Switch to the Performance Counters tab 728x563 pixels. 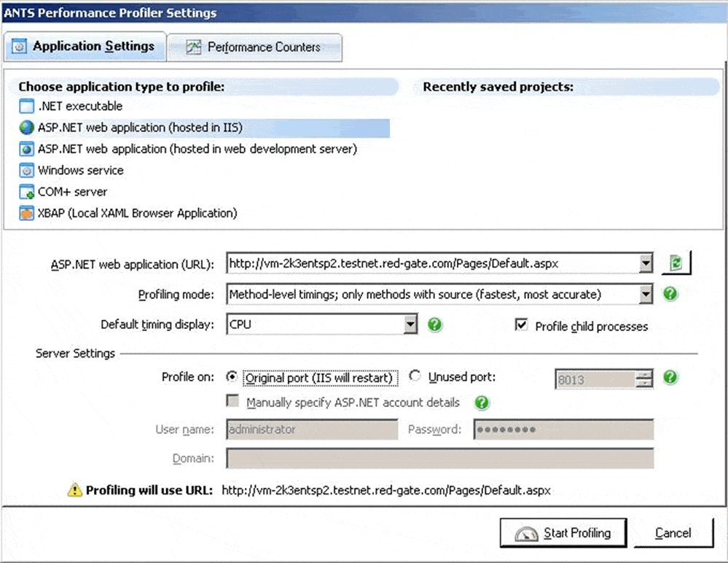click(x=254, y=47)
